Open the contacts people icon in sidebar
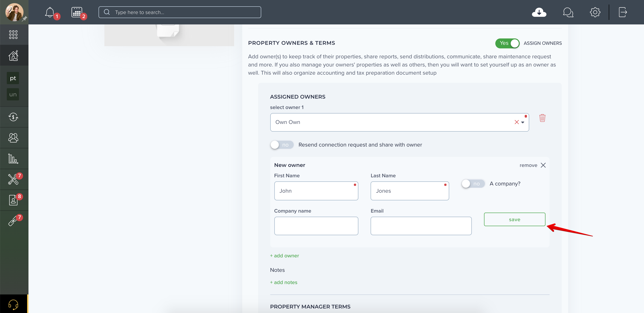 pos(13,138)
